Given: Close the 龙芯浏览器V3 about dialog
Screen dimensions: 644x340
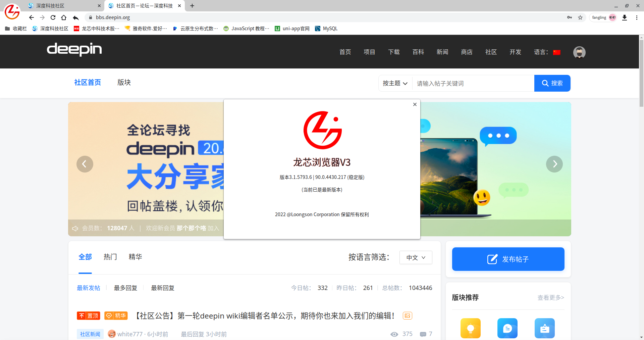Looking at the screenshot, I should (x=415, y=104).
